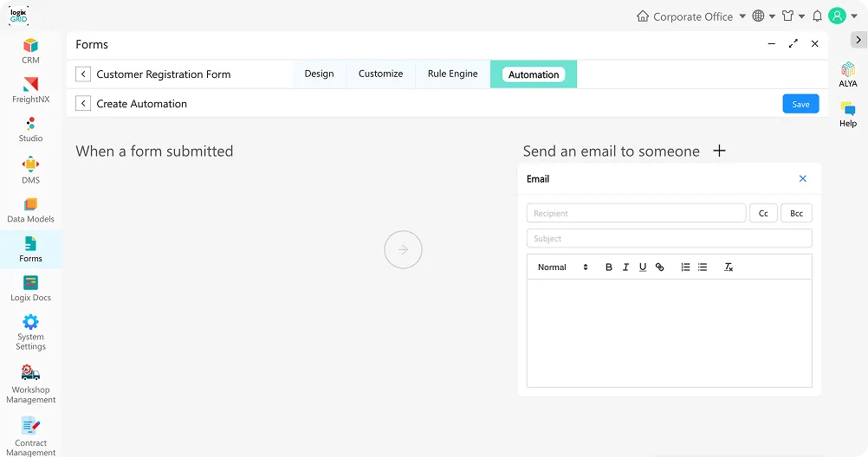Go back from Create Automation

tap(83, 104)
